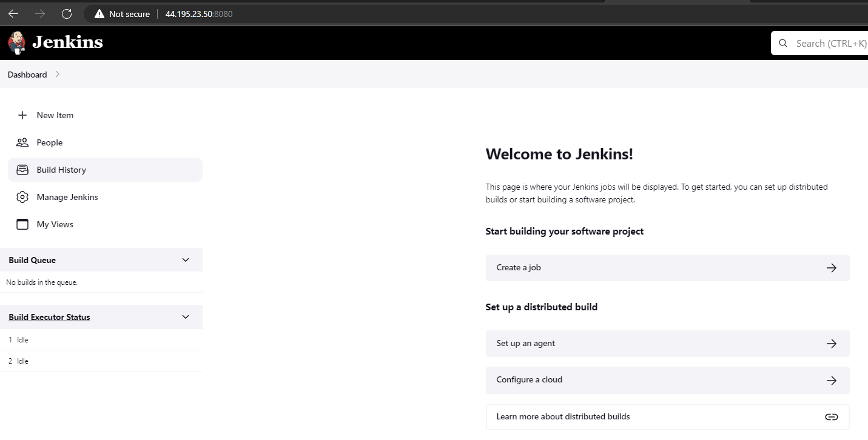Screen dimensions: 868x440
Task: Open the Dashboard breadcrumb
Action: 27,74
